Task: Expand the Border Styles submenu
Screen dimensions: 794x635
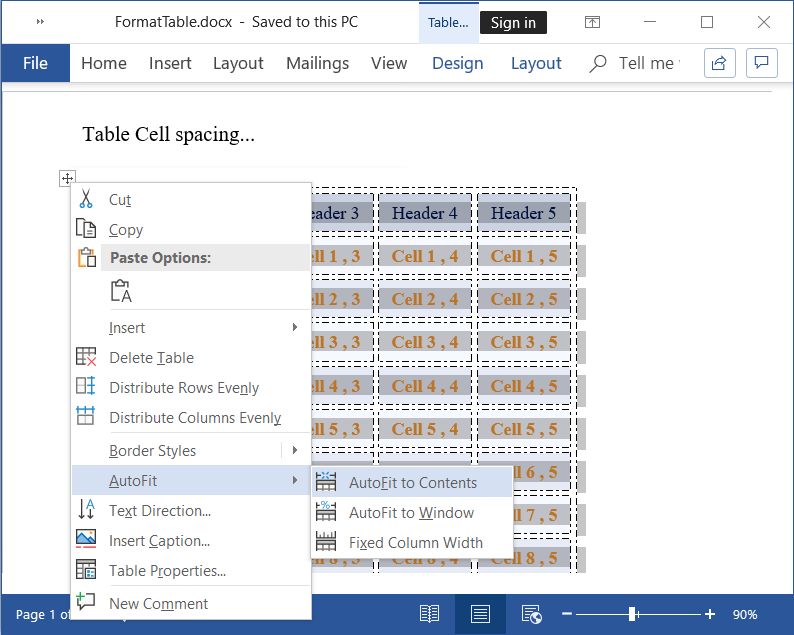Action: (295, 450)
